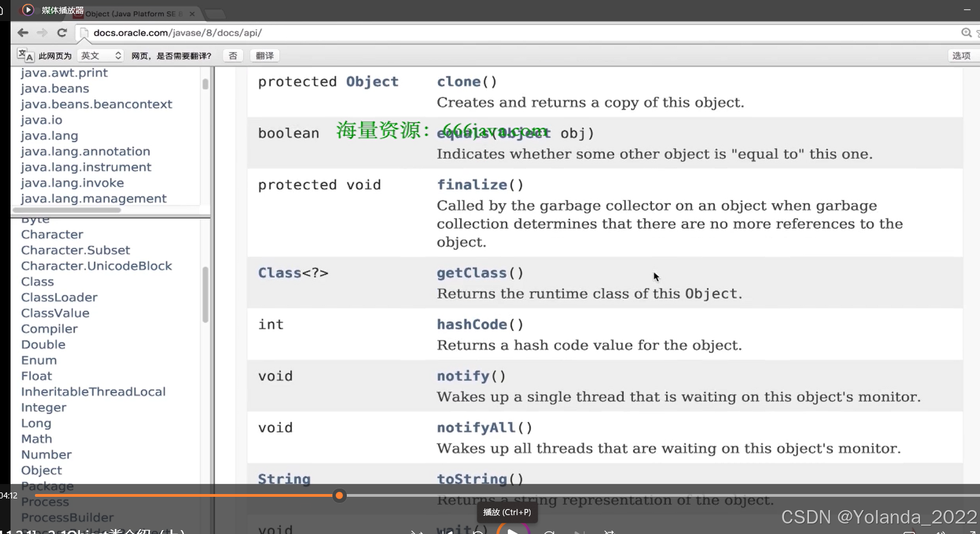Open the Long class link
This screenshot has height=534, width=980.
click(x=36, y=423)
